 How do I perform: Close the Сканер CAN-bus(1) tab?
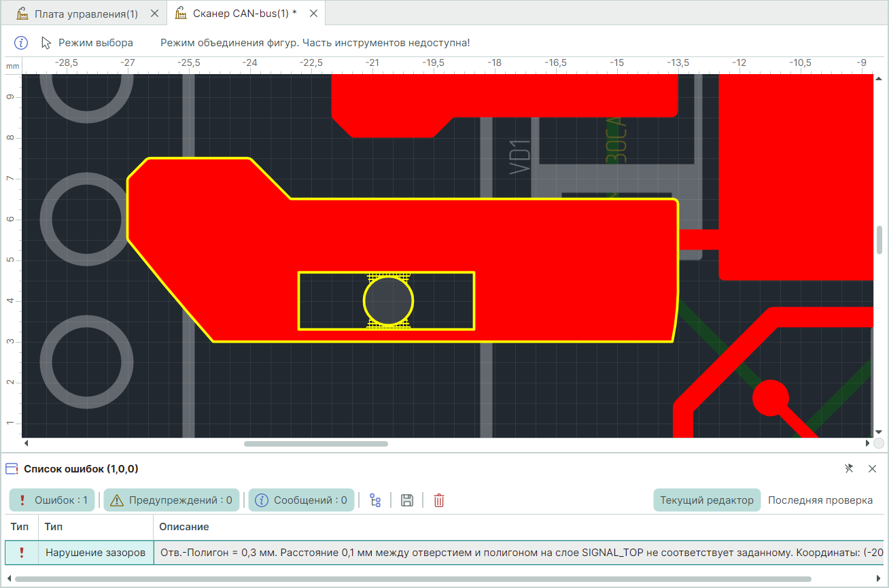pos(312,14)
